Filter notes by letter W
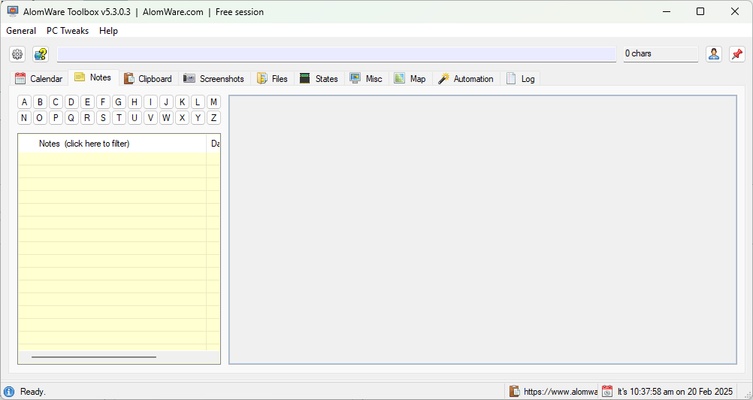The image size is (753, 400). click(166, 118)
